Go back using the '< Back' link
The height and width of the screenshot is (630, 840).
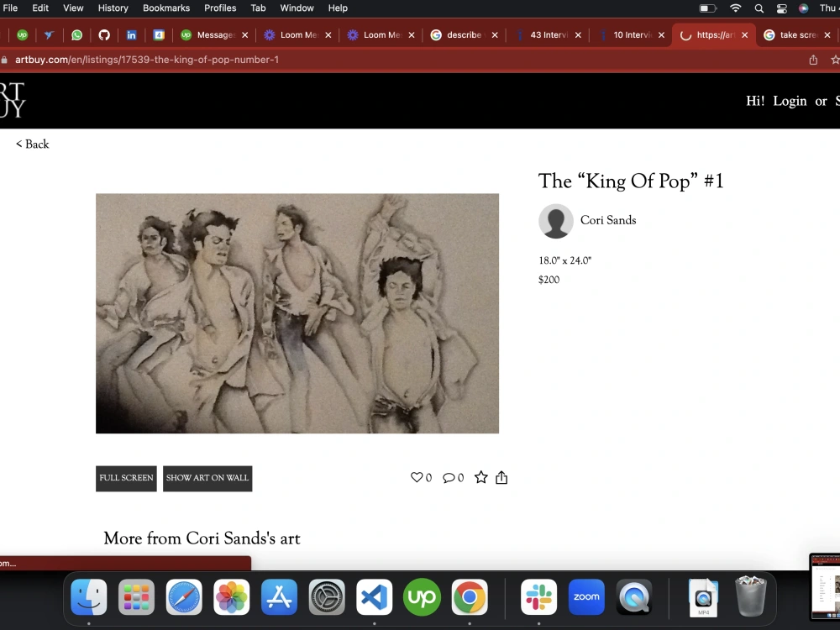coord(32,144)
